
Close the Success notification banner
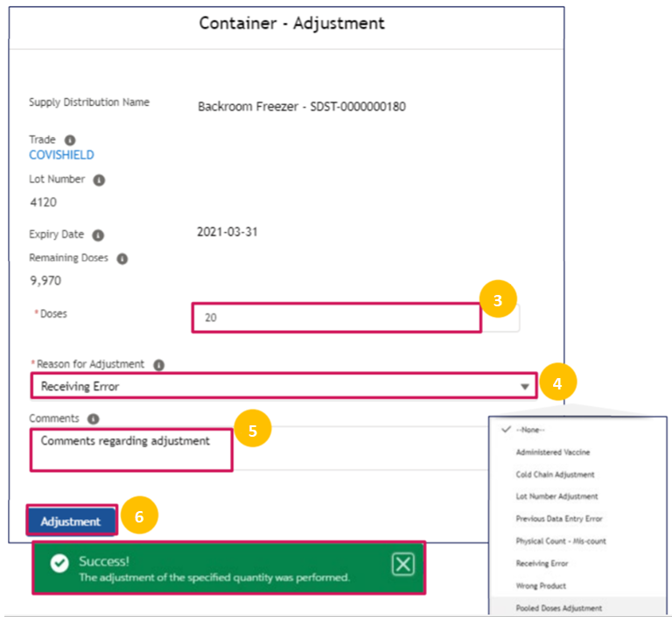point(402,565)
